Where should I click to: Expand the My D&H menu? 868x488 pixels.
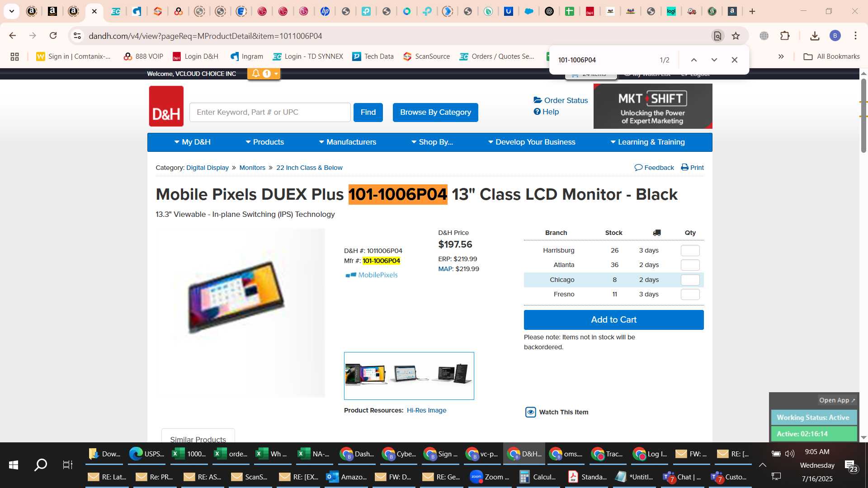(193, 142)
